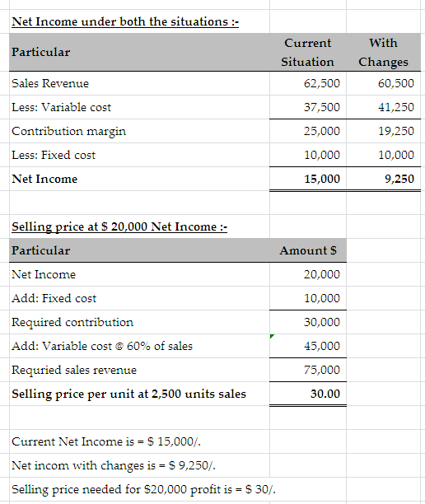Image resolution: width=425 pixels, height=504 pixels.
Task: Click Particular header of the first table
Action: [x=41, y=52]
